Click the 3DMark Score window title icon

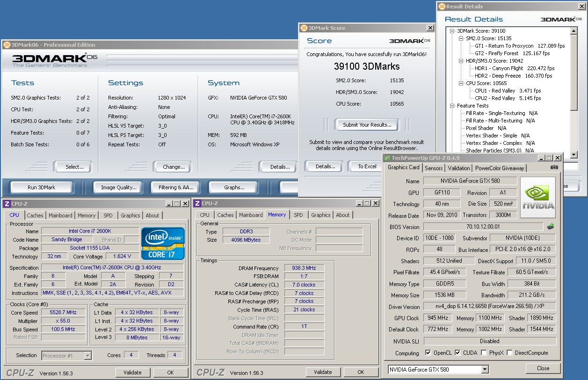click(304, 28)
